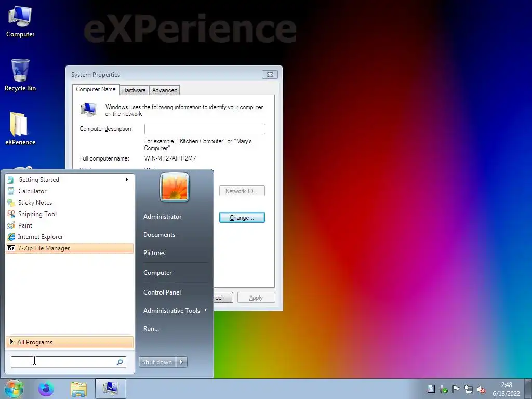Open the Computer desktop icon
532x399 pixels.
point(20,21)
